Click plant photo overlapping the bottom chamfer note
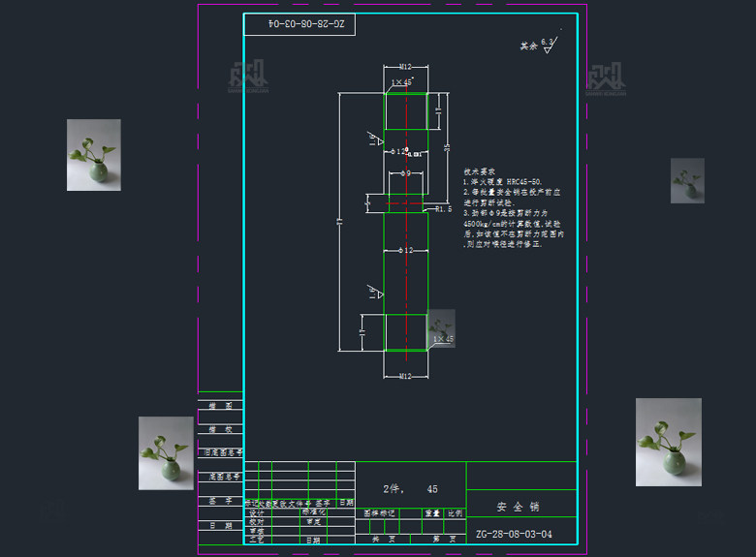Image resolution: width=756 pixels, height=557 pixels. coord(441,328)
